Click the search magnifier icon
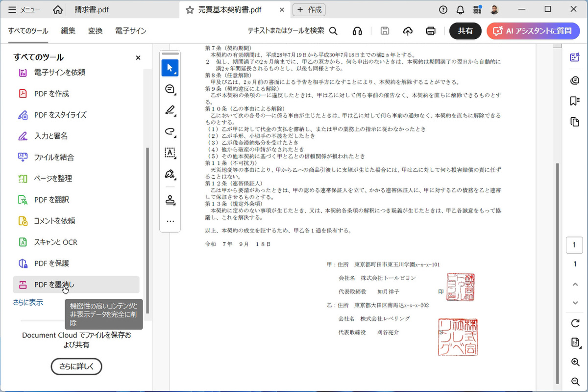Screen dimensions: 588x392 [x=333, y=31]
